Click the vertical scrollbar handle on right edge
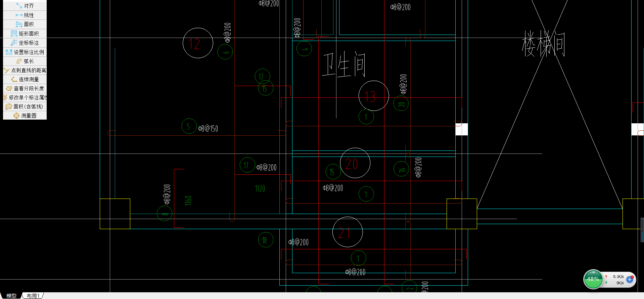Screen dimensions: 644x299 click(642, 230)
